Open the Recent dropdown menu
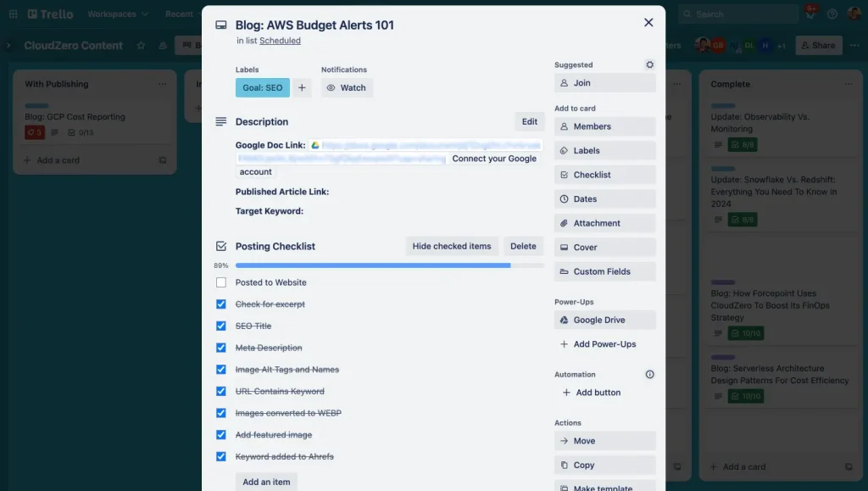The image size is (868, 491). (182, 14)
